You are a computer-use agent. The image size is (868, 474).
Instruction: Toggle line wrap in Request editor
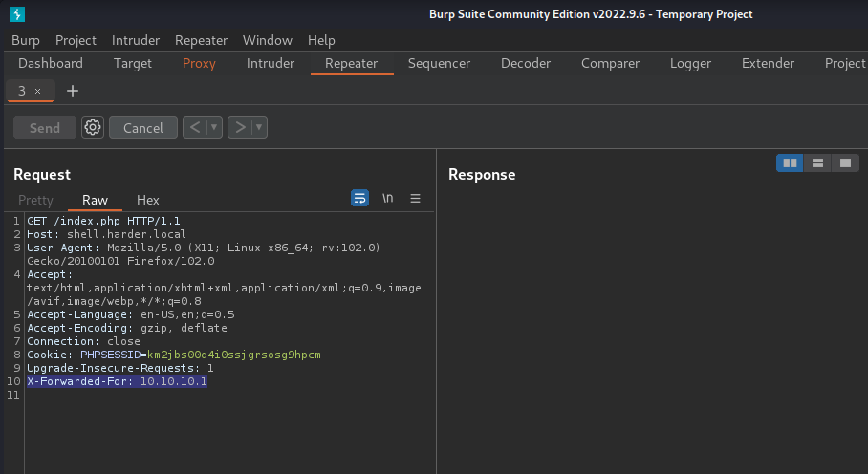359,198
